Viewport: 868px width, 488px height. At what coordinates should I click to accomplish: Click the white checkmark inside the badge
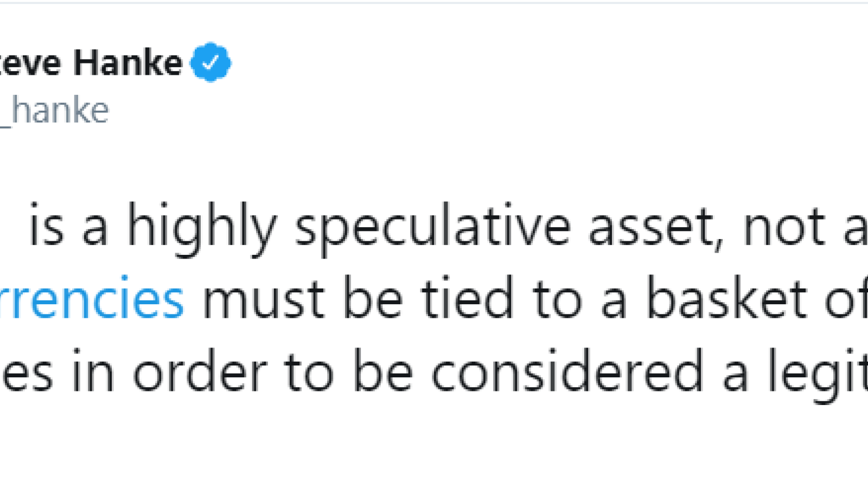[210, 62]
